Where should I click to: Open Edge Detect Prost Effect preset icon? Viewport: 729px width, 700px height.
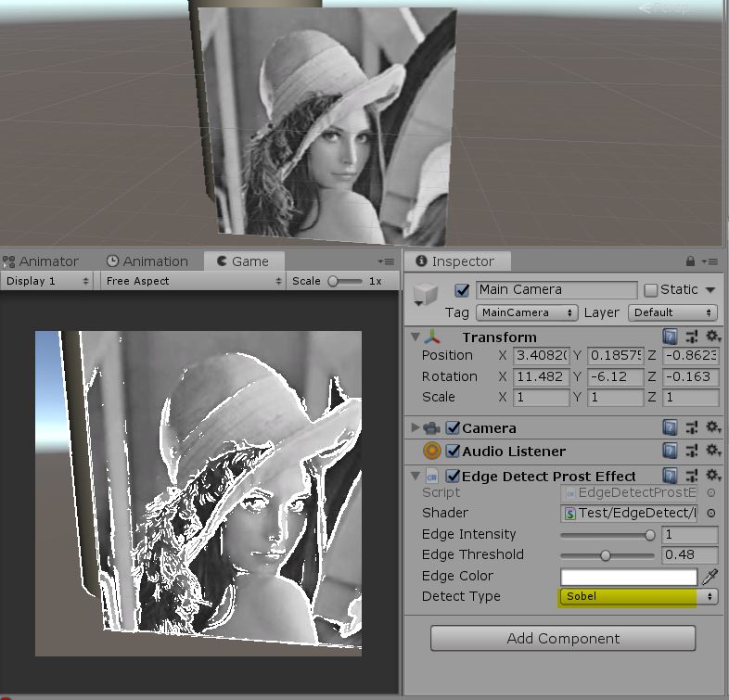point(692,476)
